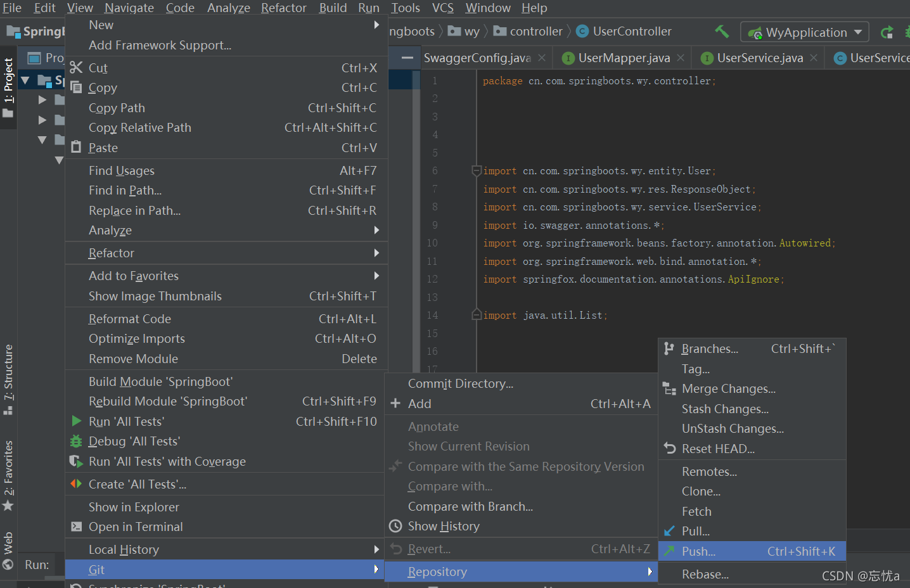Screen dimensions: 910x588
Task: Click the controller folder icon in breadcrumb
Action: pyautogui.click(x=500, y=31)
